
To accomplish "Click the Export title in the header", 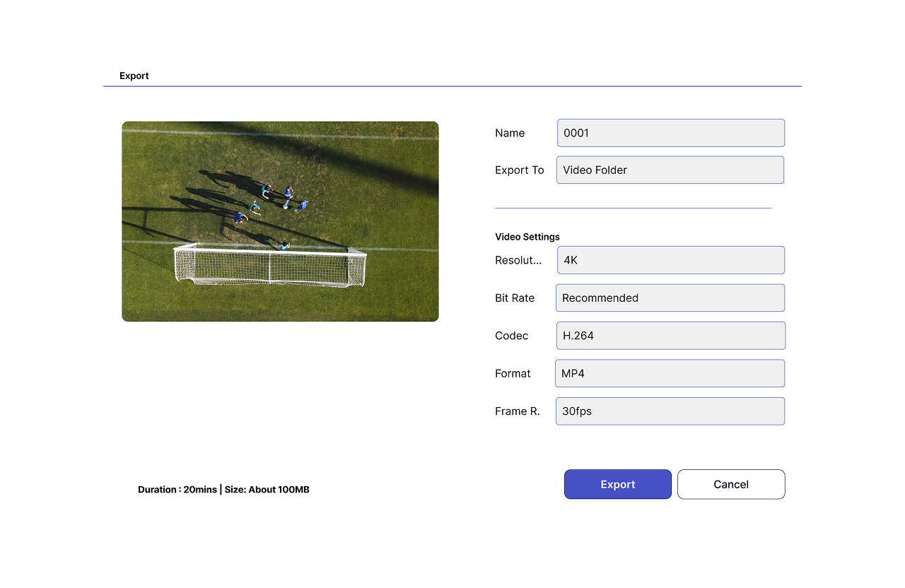I will 134,76.
